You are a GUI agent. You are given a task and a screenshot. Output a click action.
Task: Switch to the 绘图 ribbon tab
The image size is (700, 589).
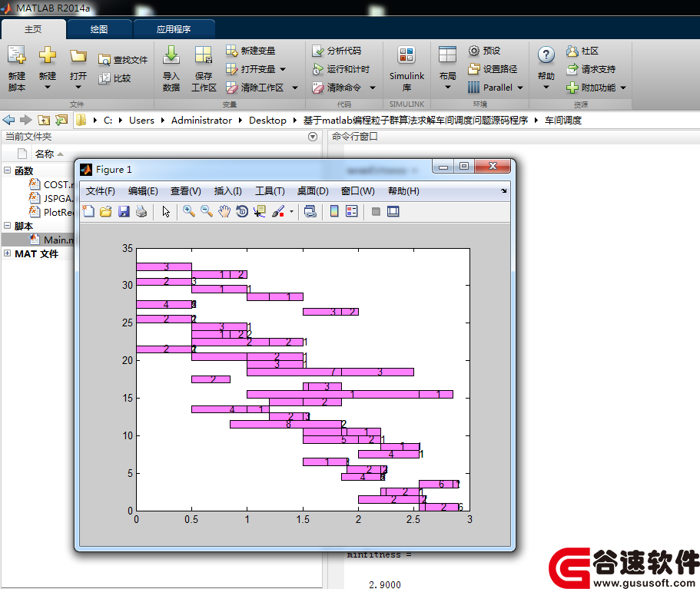click(98, 29)
